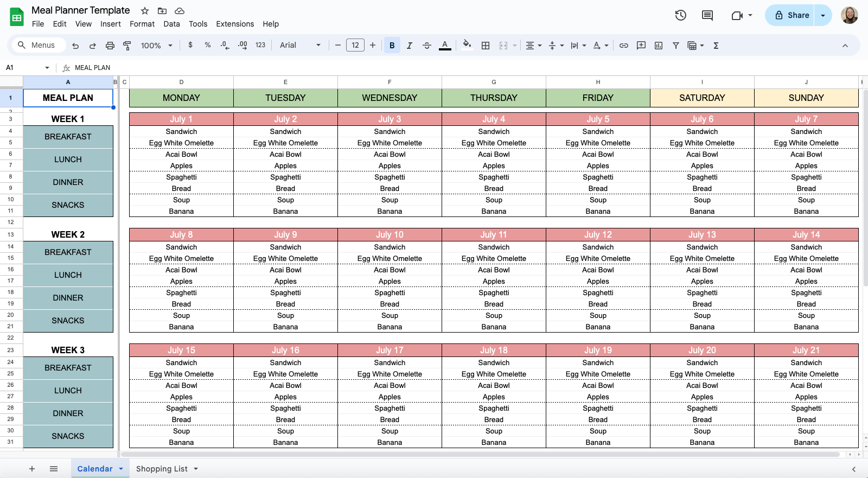This screenshot has width=868, height=478.
Task: Click the Undo arrow icon
Action: tap(75, 46)
